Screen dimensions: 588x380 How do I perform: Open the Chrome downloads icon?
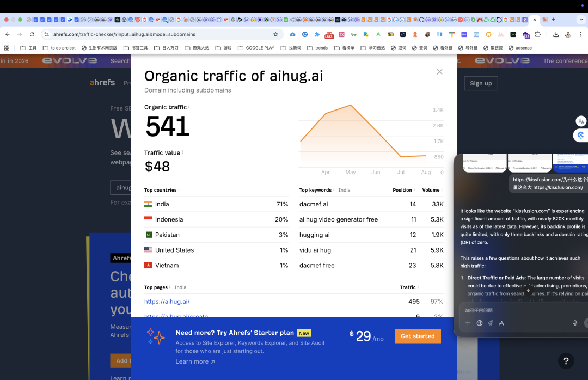coord(556,34)
